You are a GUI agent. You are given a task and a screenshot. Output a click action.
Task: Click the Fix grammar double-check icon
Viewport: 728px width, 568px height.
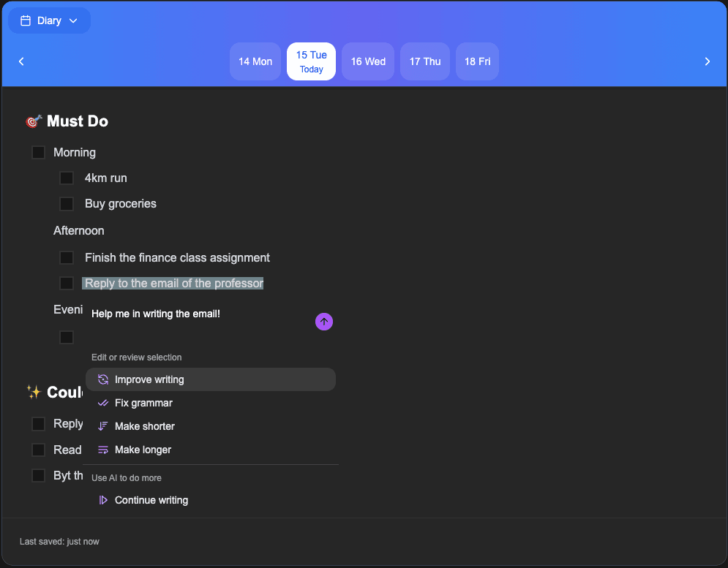(x=102, y=403)
